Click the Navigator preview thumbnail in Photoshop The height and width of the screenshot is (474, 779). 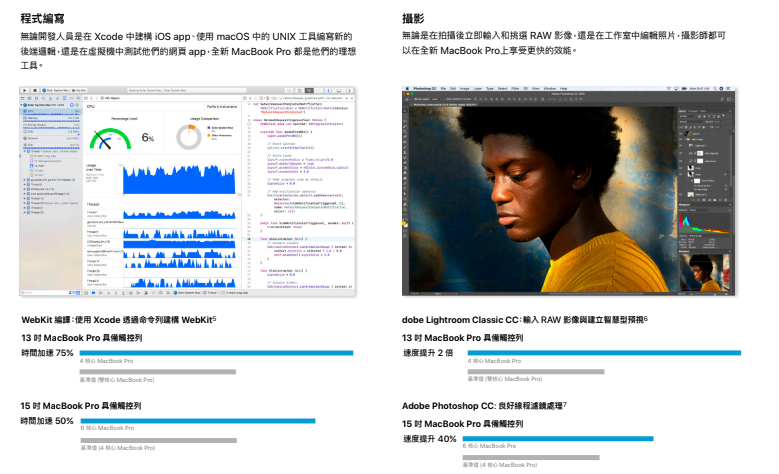[705, 272]
